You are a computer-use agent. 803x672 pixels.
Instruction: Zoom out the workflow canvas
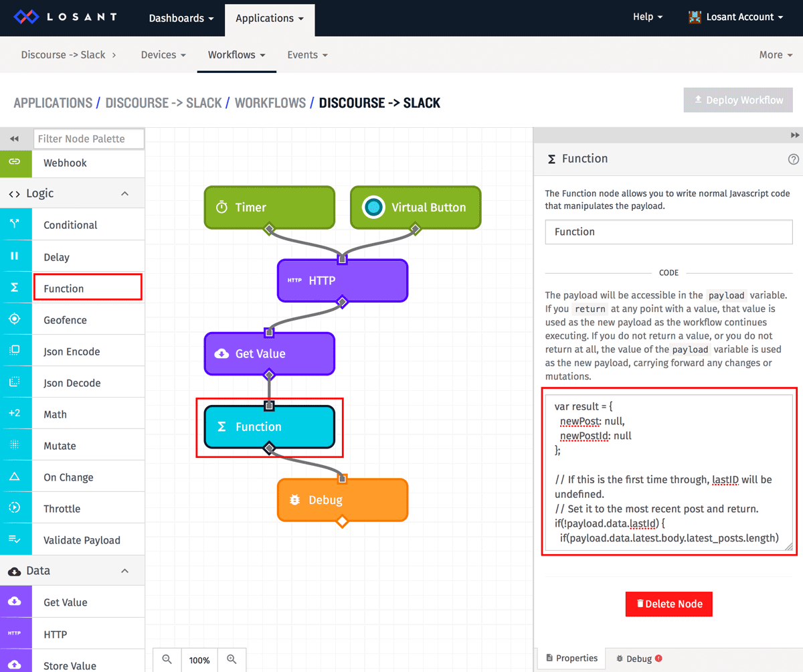click(x=167, y=659)
